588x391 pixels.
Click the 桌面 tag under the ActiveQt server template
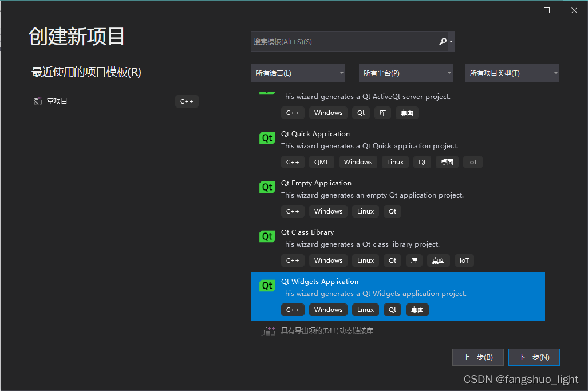pos(407,113)
